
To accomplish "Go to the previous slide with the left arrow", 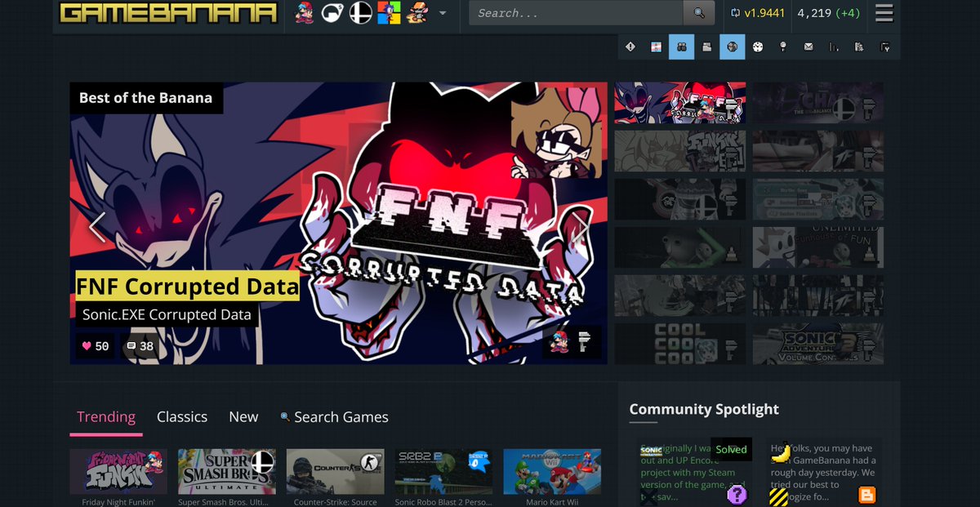I will click(x=97, y=227).
